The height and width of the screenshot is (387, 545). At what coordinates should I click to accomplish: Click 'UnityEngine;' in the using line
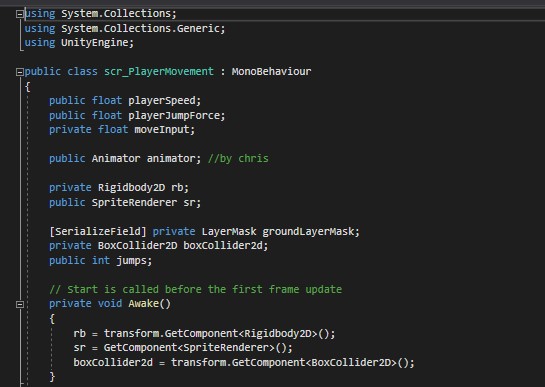click(97, 43)
